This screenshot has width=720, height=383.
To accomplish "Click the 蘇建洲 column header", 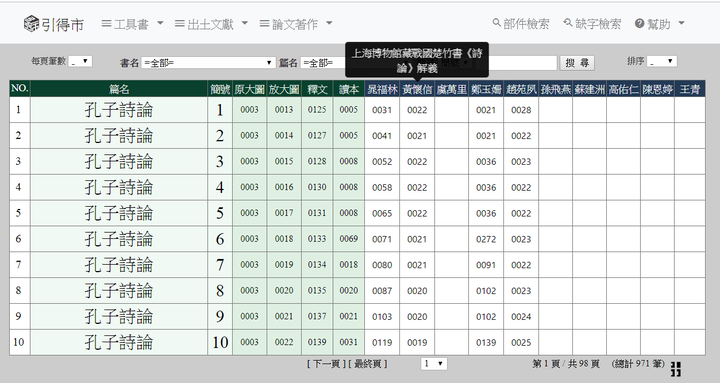I will coord(589,89).
